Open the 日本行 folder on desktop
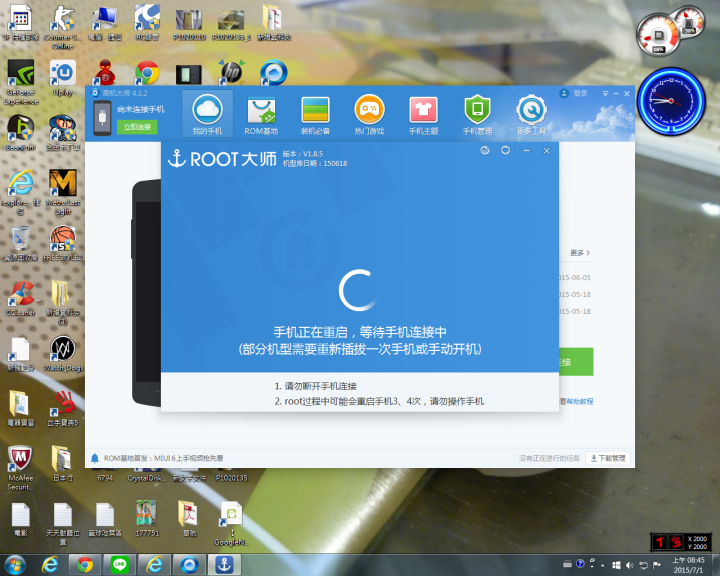The width and height of the screenshot is (720, 576). coord(63,464)
